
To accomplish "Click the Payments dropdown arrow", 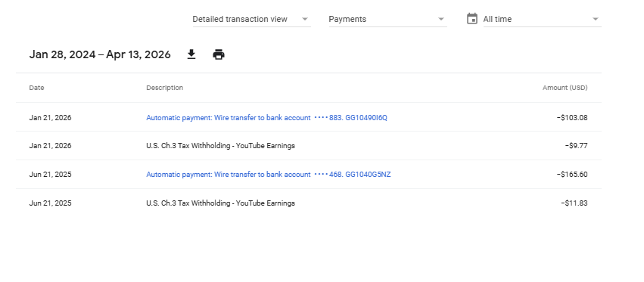I will (441, 20).
